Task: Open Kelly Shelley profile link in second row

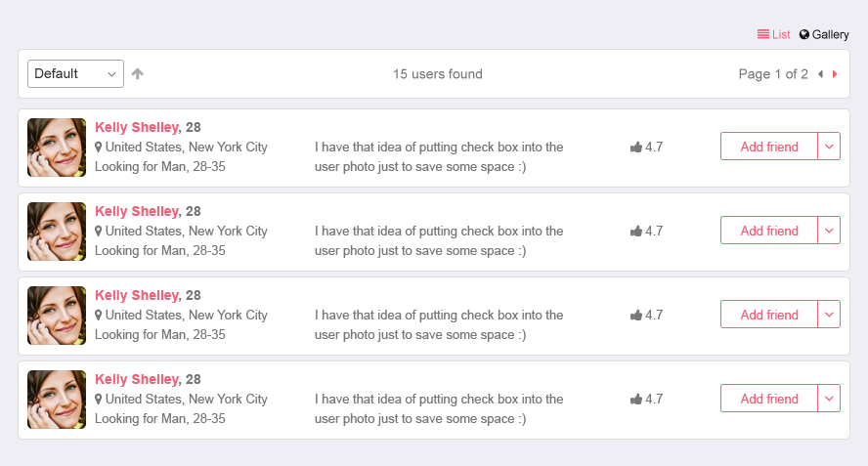Action: click(137, 211)
